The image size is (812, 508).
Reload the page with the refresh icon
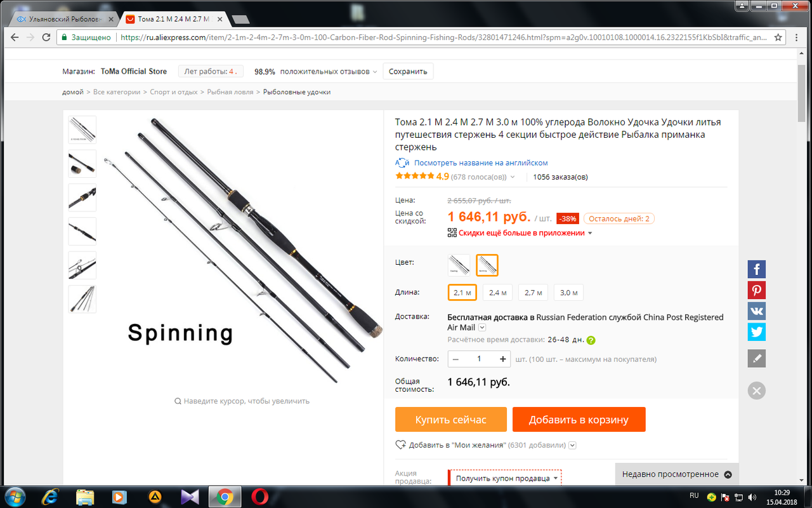[46, 37]
